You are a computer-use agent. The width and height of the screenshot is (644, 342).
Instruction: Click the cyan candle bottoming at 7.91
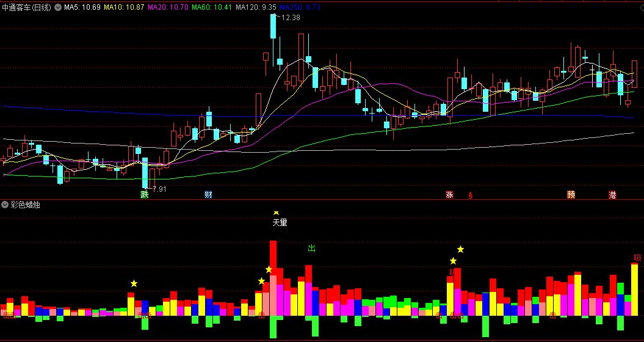[145, 173]
